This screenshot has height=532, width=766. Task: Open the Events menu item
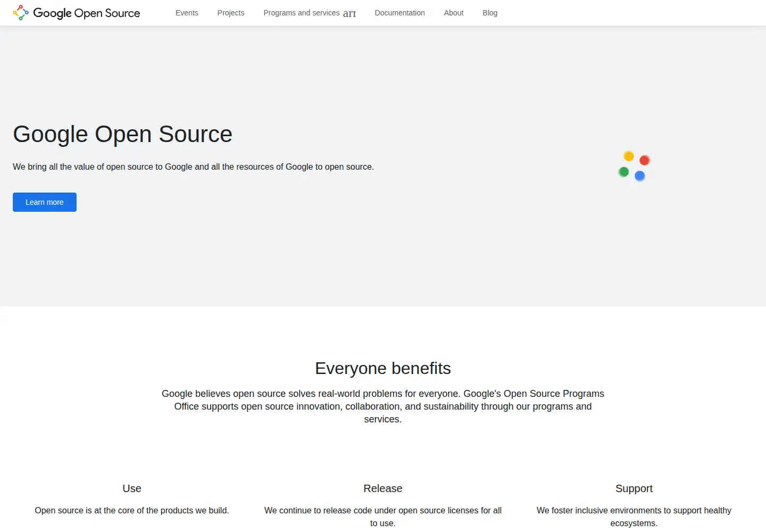pyautogui.click(x=187, y=13)
